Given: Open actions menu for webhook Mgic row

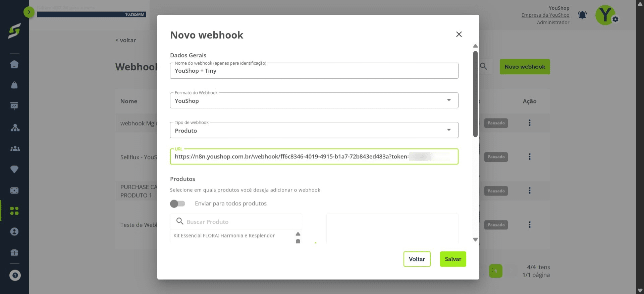Looking at the screenshot, I should click(x=530, y=123).
